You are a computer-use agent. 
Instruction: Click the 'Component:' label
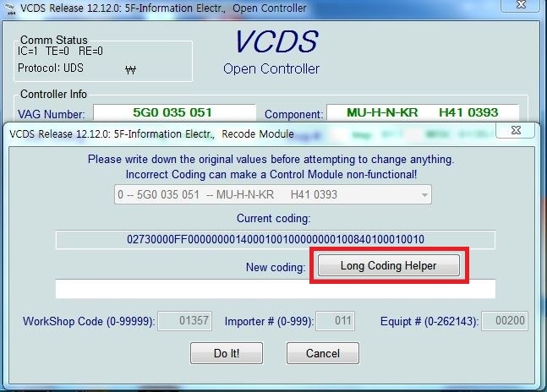(x=293, y=114)
